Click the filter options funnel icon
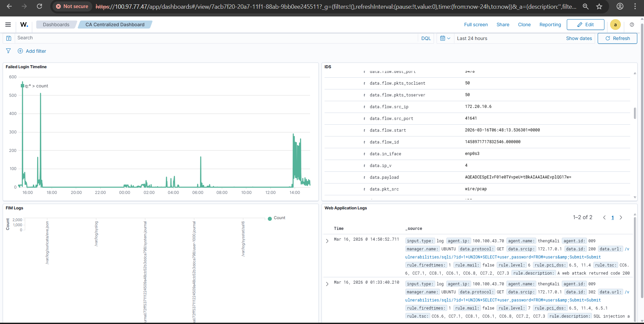Screen dimensions: 644x324 point(8,51)
